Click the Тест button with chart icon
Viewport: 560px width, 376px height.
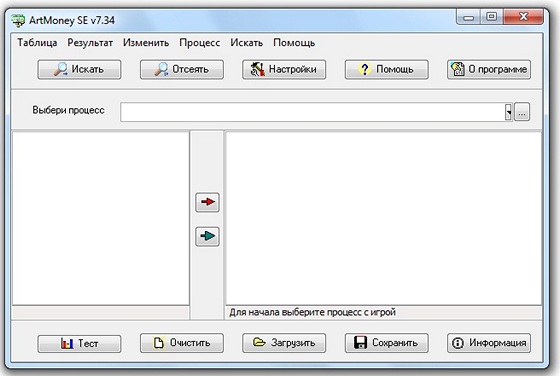click(x=79, y=344)
